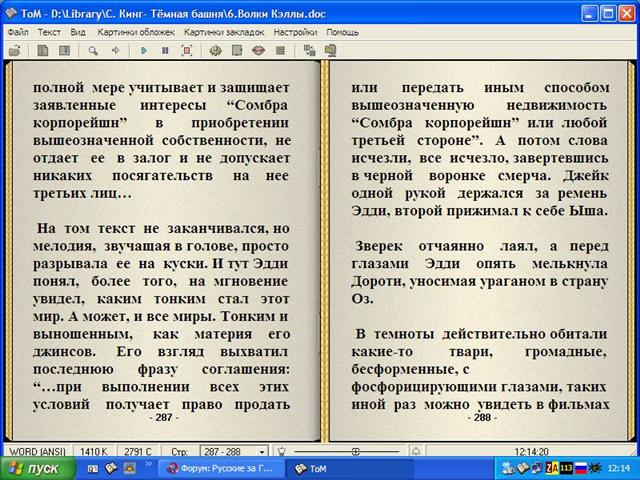The height and width of the screenshot is (480, 640).
Task: Open the Вид menu
Action: click(77, 32)
